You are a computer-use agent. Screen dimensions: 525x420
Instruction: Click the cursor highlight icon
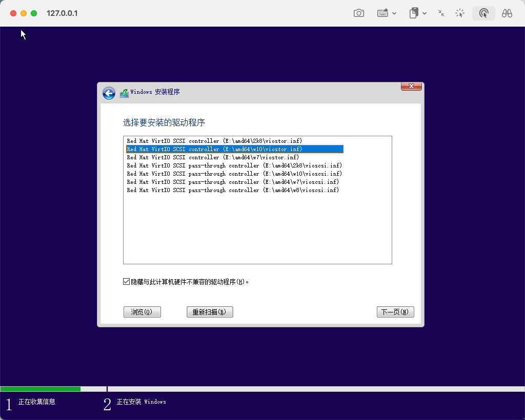pos(460,13)
